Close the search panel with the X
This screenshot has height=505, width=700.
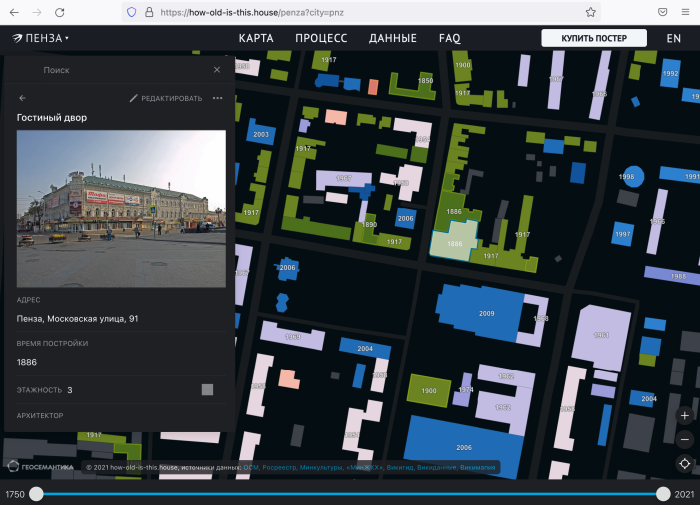[x=217, y=70]
